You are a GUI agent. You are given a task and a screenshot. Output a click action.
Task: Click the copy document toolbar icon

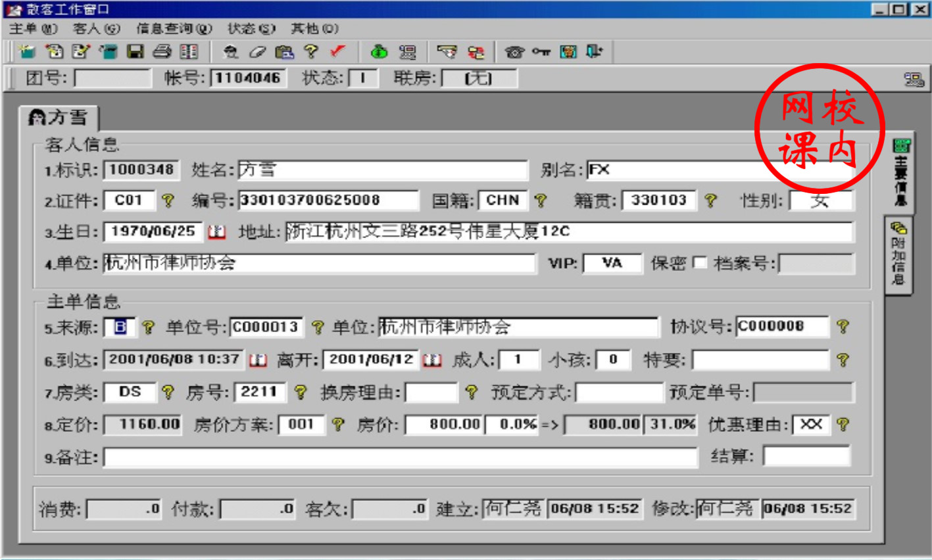pyautogui.click(x=54, y=51)
